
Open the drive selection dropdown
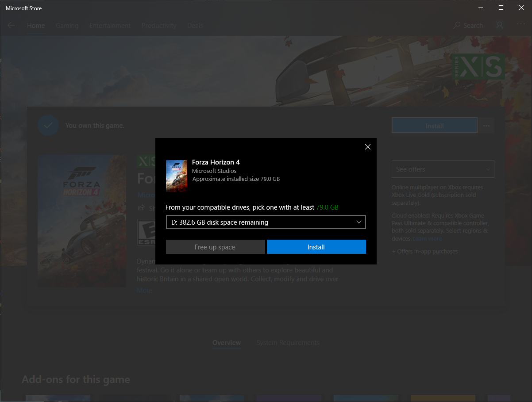[266, 222]
